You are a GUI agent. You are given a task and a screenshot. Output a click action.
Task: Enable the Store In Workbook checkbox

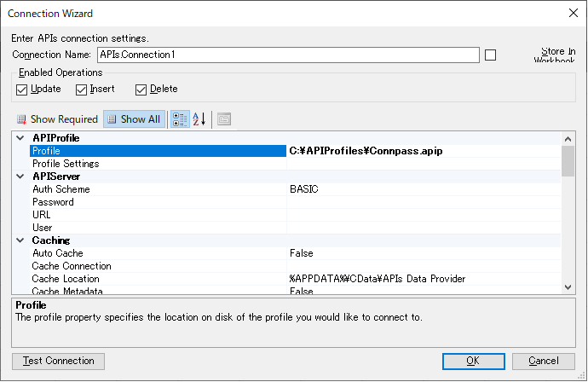coord(490,55)
